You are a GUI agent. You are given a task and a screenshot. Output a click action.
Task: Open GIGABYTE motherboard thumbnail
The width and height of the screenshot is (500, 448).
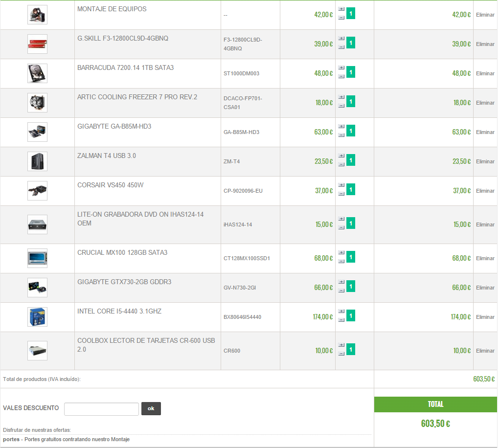click(37, 132)
